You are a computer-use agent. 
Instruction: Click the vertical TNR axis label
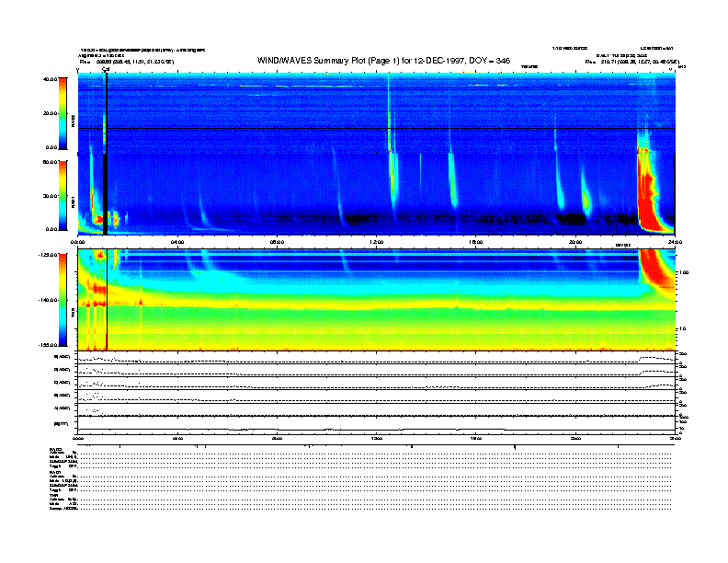coord(74,314)
